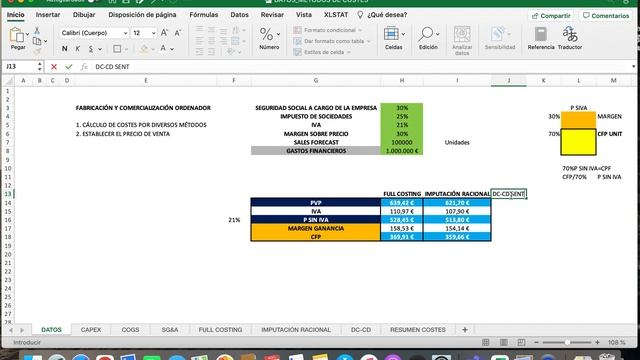
Task: Click the Formato condicional button
Action: pos(328,30)
